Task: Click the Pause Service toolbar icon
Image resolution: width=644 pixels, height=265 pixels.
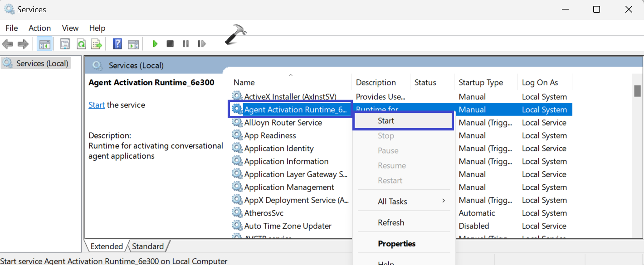Action: point(185,44)
